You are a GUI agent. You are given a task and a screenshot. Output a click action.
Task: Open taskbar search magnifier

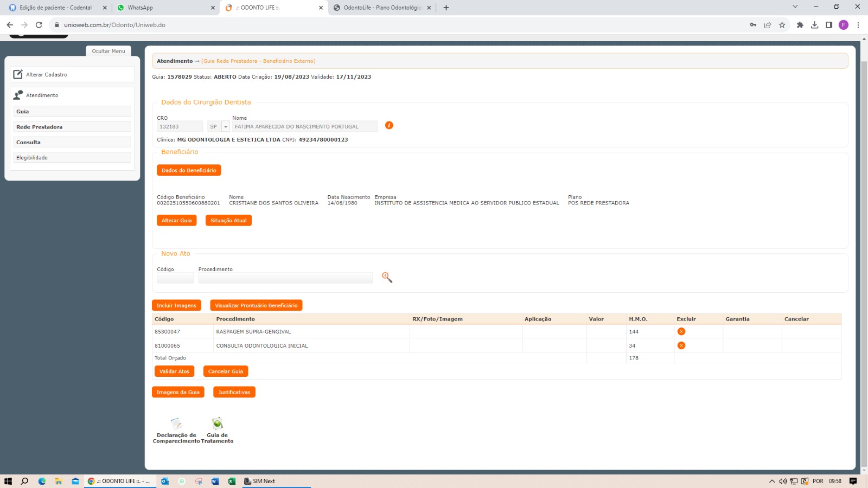24,481
